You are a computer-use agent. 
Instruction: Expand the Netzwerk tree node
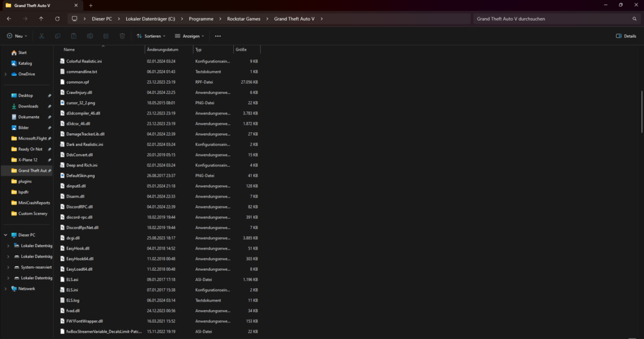pos(5,289)
